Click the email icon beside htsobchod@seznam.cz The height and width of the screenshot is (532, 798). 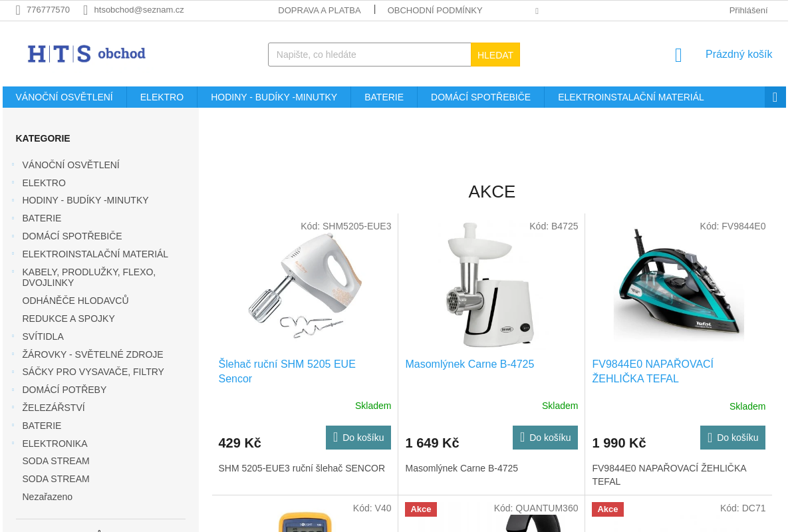(86, 10)
